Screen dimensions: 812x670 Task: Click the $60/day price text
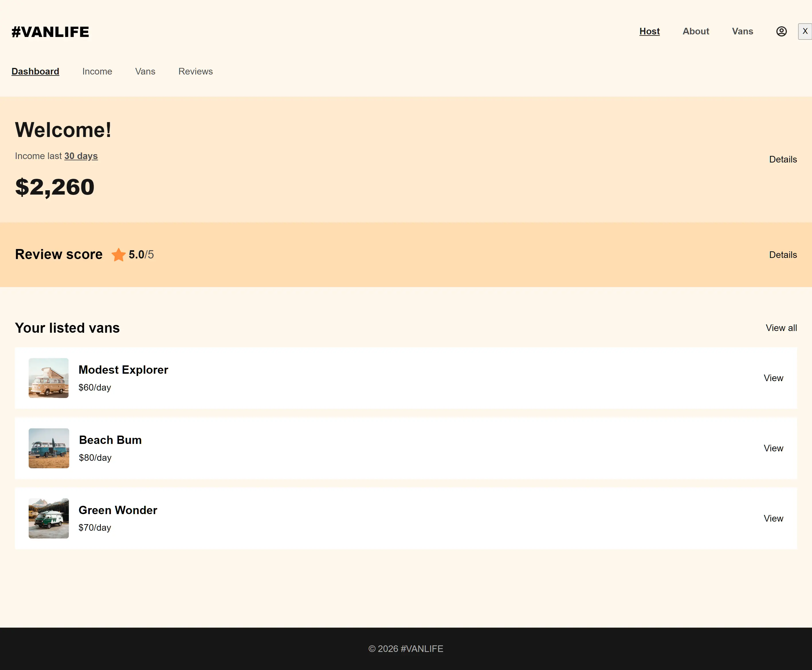click(95, 387)
